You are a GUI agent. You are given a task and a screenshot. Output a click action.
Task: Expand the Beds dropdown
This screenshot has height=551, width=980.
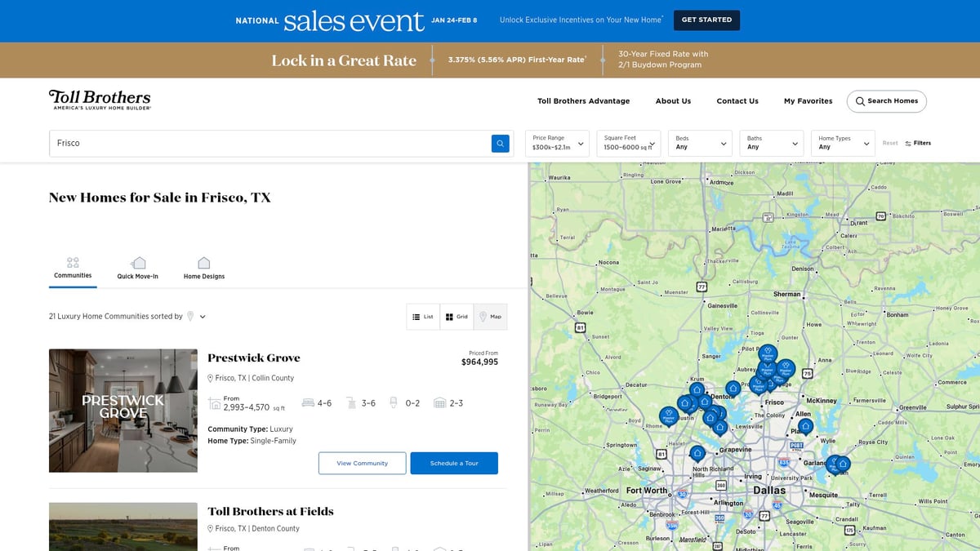(x=700, y=143)
